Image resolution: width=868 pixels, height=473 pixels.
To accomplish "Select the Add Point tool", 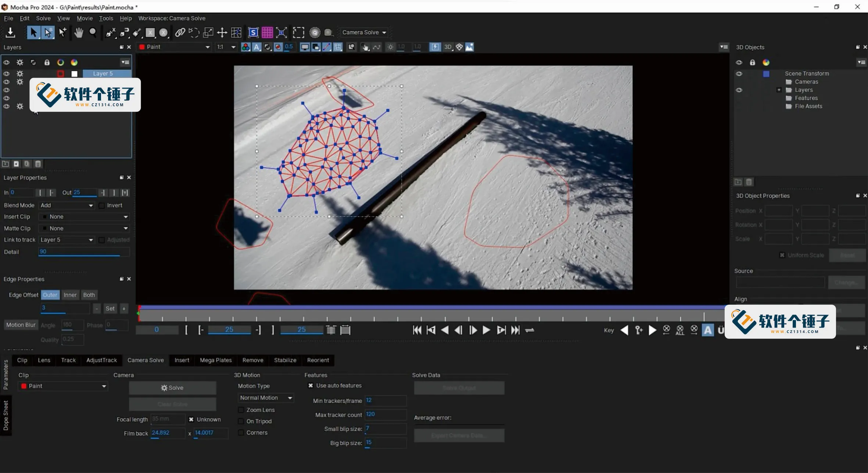I will point(62,32).
